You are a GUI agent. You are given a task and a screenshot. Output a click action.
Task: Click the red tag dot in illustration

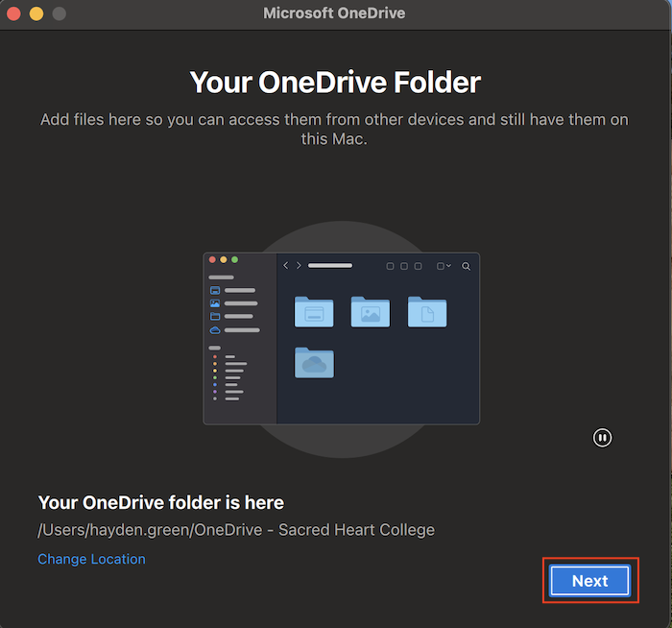tap(214, 356)
